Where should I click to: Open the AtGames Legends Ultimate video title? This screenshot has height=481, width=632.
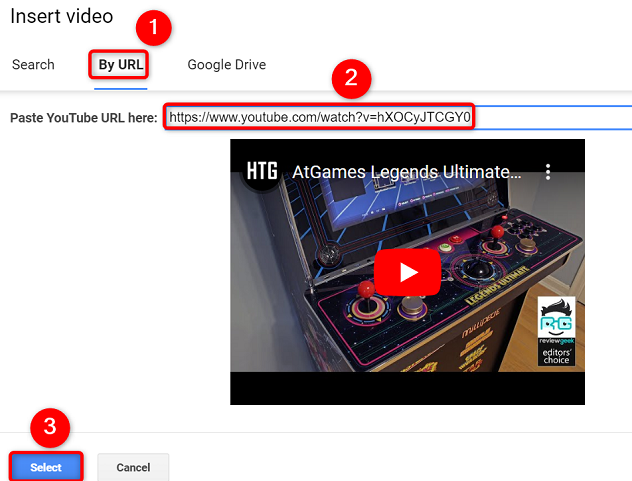(x=407, y=172)
